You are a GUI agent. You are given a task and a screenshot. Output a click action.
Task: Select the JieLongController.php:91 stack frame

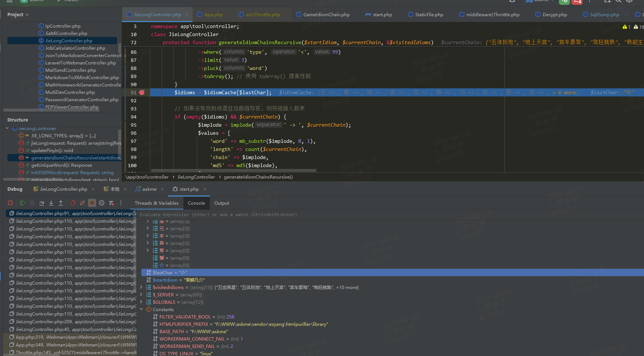point(71,214)
